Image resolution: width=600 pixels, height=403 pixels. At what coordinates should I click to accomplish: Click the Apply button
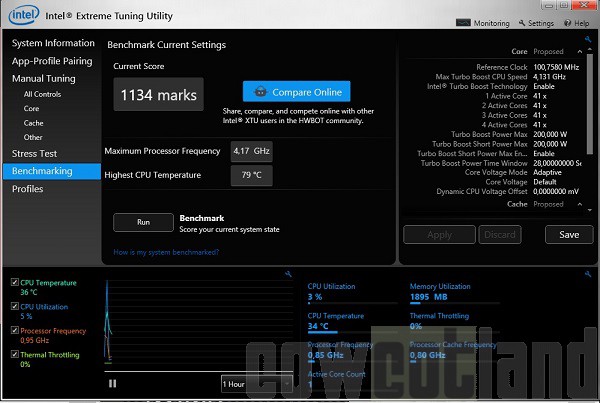click(x=439, y=235)
